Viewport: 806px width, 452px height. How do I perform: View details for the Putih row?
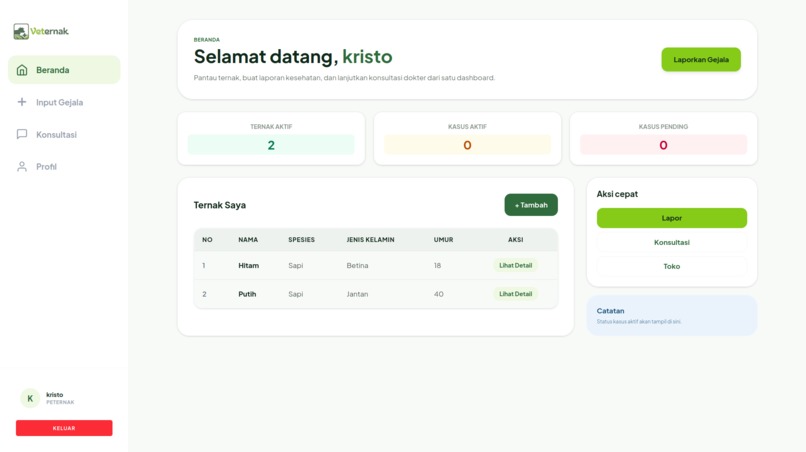[516, 294]
